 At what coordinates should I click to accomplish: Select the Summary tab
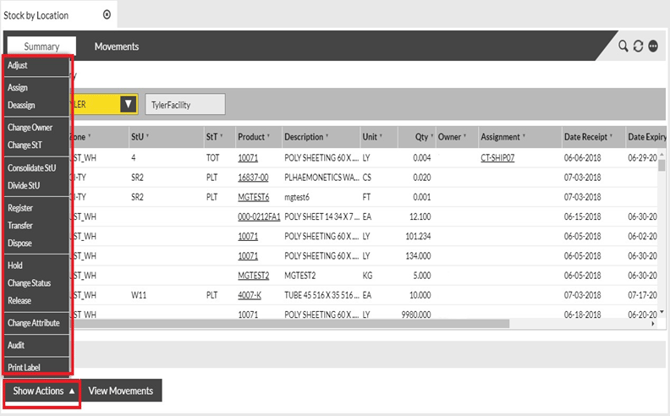tap(41, 46)
